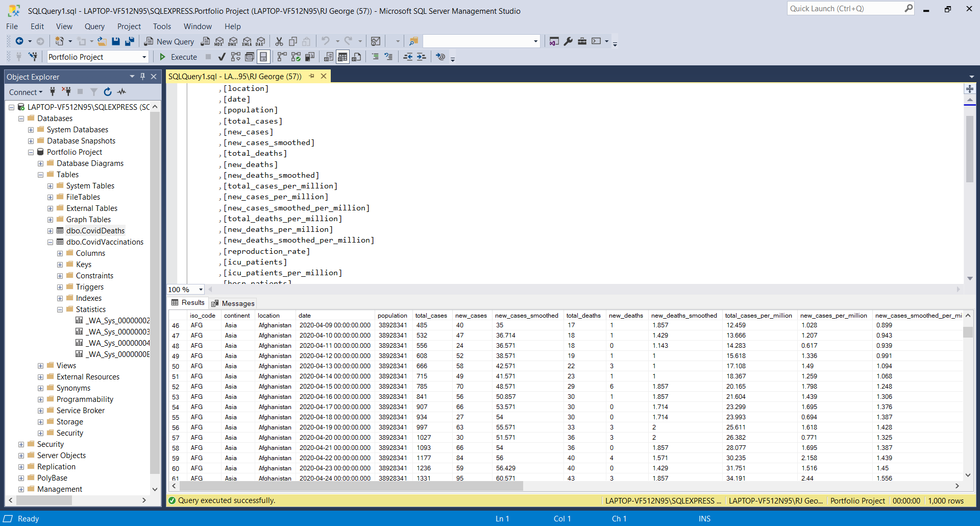Click the XMLA Query icon
Screen dimensions: 980x526
[x=247, y=41]
